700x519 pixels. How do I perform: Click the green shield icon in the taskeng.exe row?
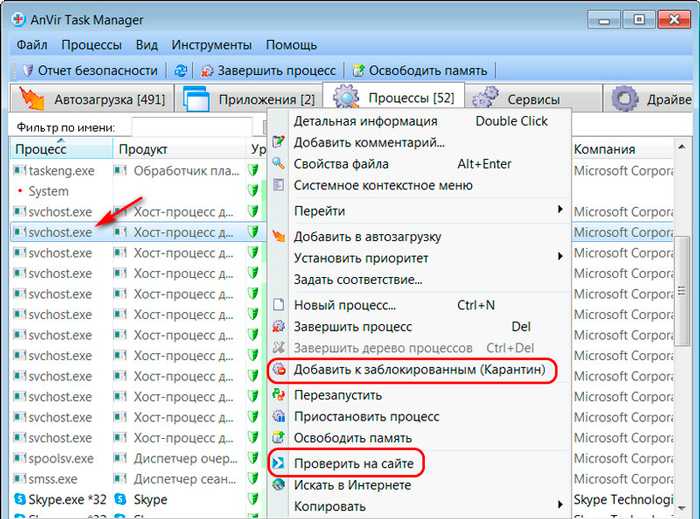(254, 170)
